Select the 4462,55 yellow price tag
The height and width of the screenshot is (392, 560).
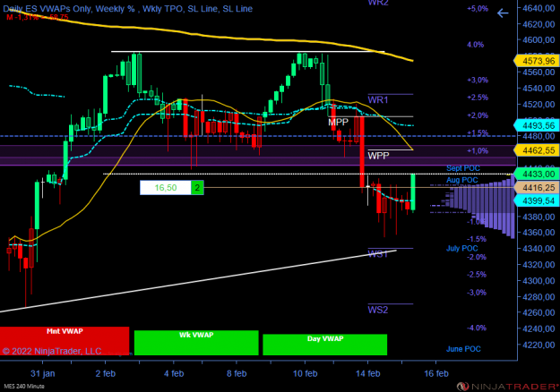pyautogui.click(x=537, y=150)
